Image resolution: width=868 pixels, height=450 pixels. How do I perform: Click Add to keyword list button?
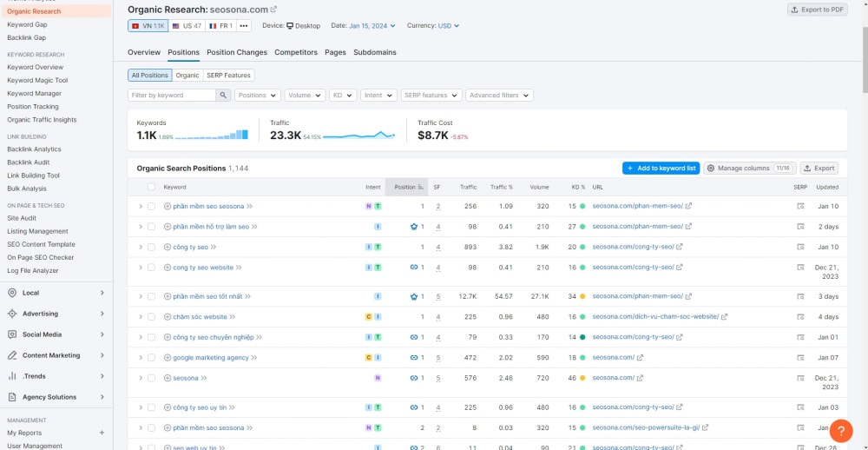pyautogui.click(x=661, y=168)
